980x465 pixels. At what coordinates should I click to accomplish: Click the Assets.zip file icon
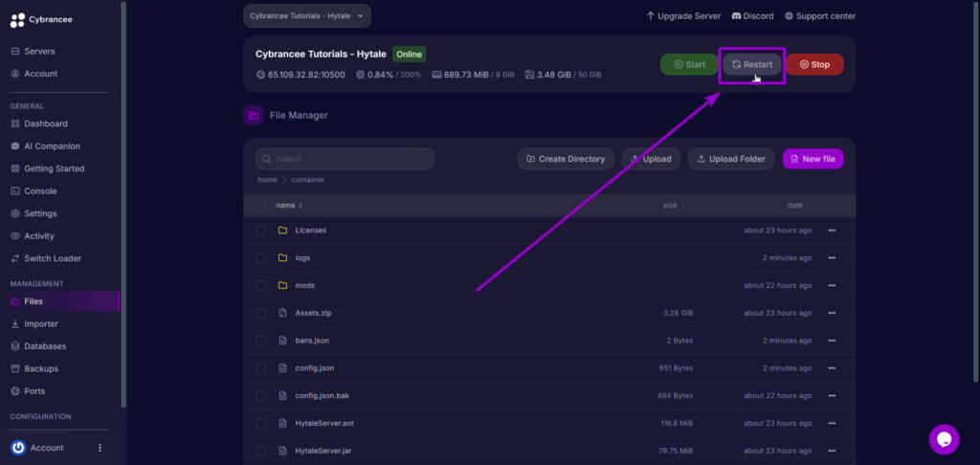pyautogui.click(x=282, y=313)
